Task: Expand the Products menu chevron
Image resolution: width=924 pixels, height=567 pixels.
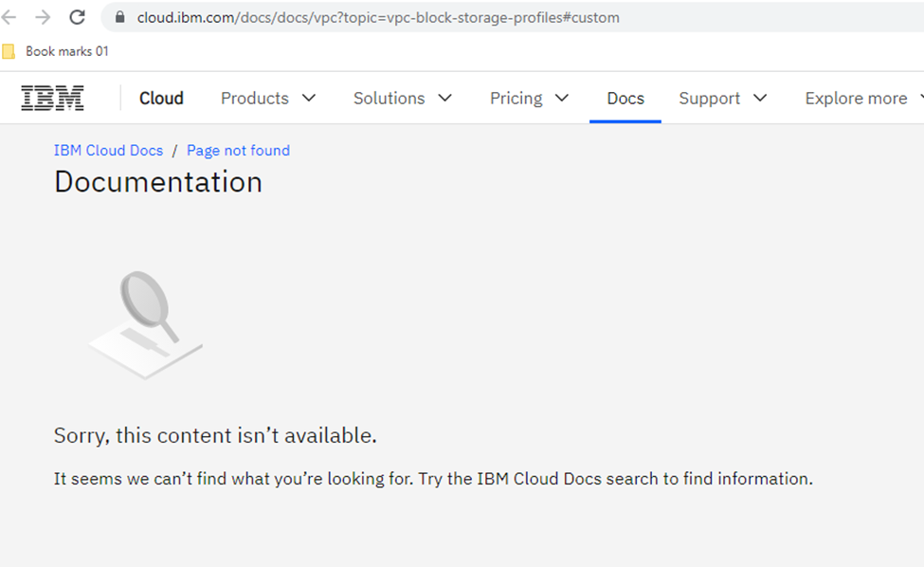Action: pos(309,98)
